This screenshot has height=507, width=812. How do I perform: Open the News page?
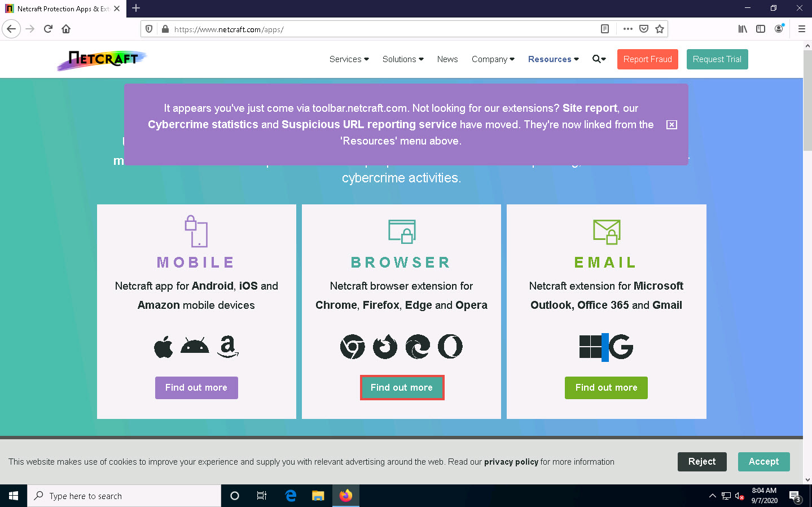[447, 59]
